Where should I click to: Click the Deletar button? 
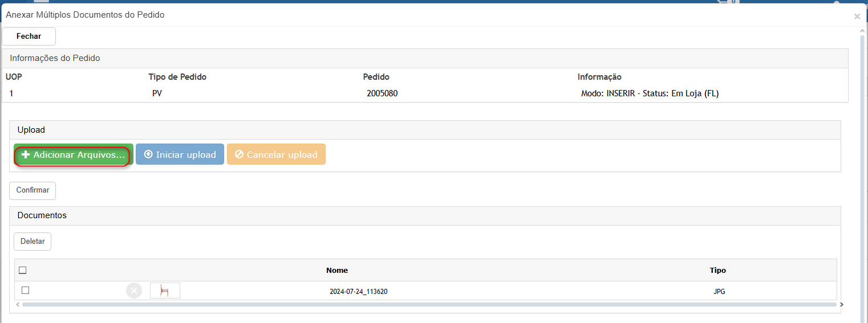(x=33, y=242)
